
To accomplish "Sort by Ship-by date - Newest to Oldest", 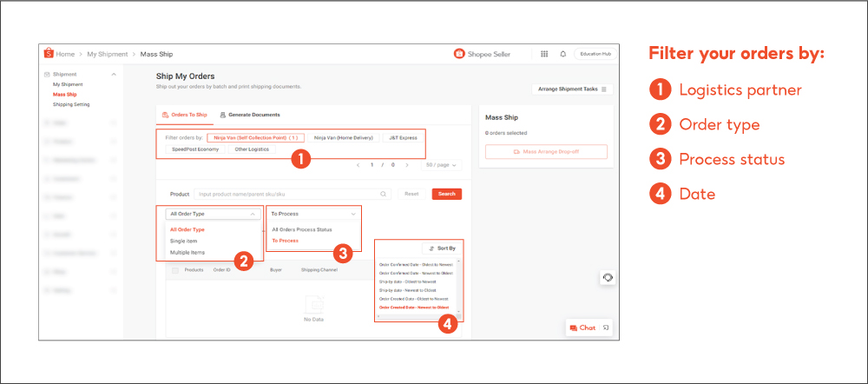I will (407, 290).
